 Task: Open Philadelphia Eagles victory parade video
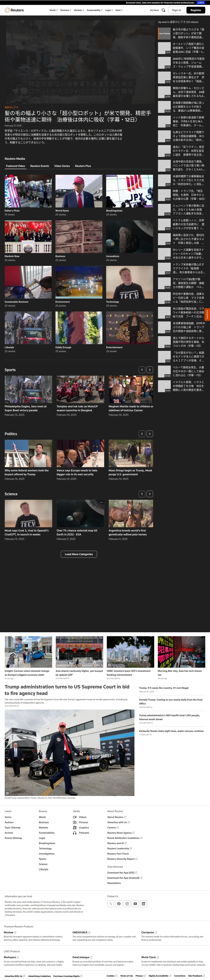point(28,390)
